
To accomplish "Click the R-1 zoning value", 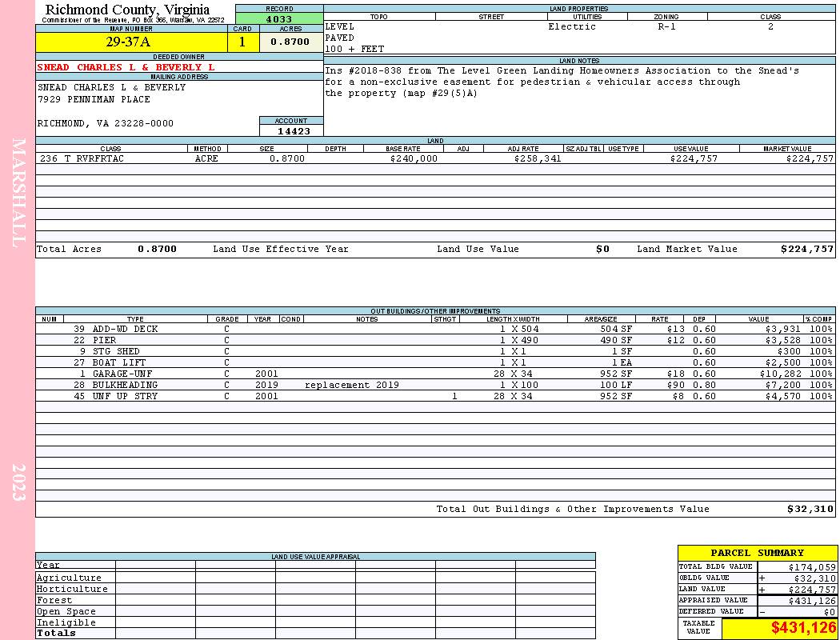I will click(x=667, y=26).
